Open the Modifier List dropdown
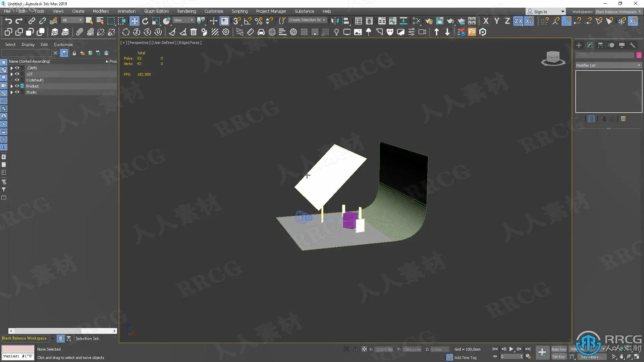The height and width of the screenshot is (362, 644). (608, 65)
